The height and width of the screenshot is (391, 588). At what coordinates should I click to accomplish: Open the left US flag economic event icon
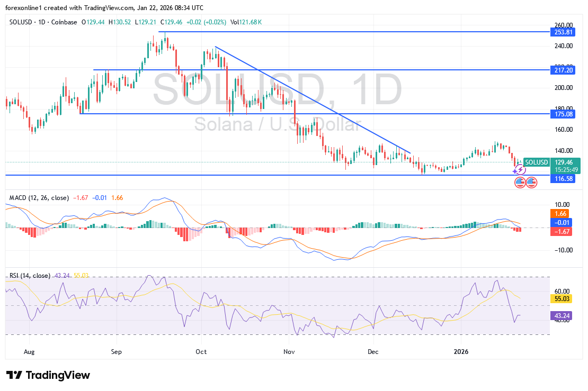tap(520, 182)
